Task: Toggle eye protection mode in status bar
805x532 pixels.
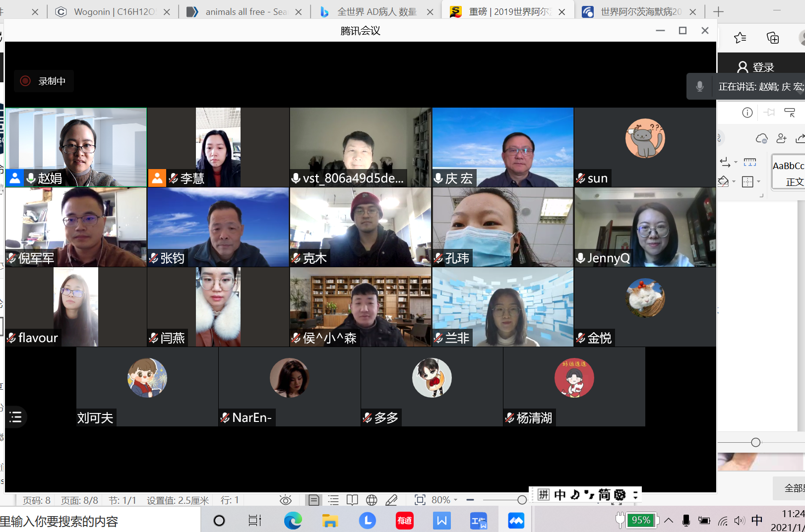Action: [x=285, y=500]
